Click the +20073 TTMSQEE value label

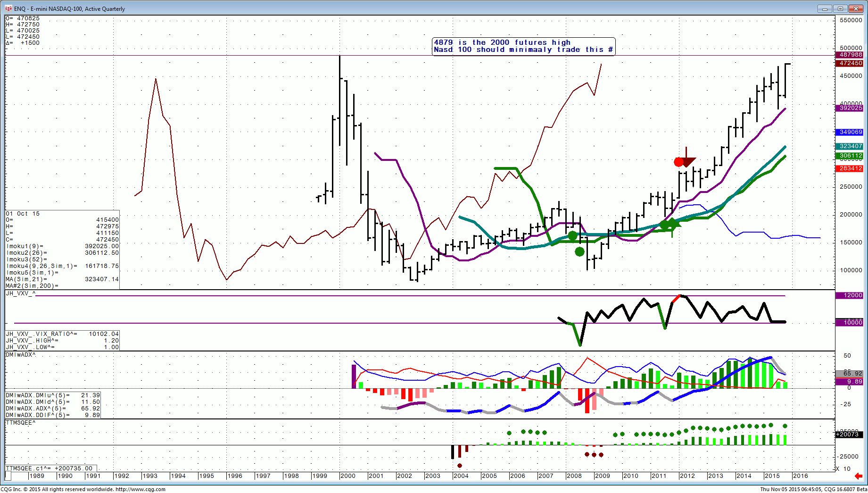point(850,434)
